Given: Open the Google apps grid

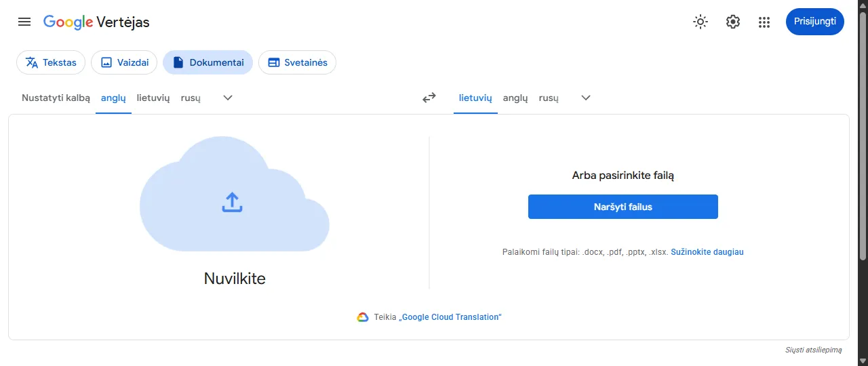Looking at the screenshot, I should 764,22.
